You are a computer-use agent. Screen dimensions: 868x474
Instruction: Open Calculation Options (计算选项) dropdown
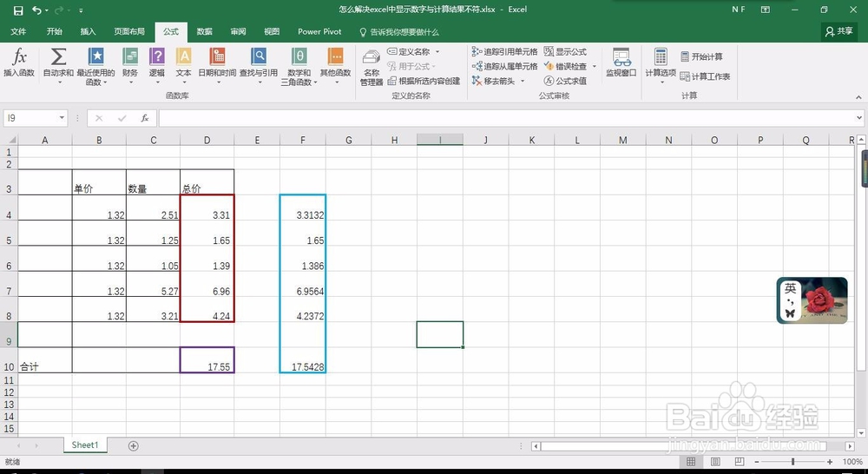tap(661, 65)
